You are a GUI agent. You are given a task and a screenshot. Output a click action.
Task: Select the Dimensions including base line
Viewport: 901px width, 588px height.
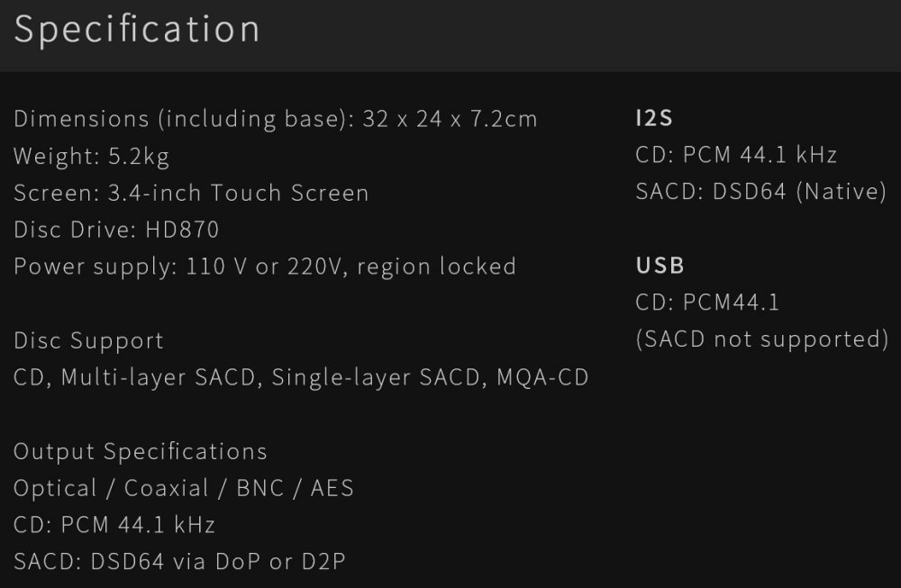click(276, 119)
